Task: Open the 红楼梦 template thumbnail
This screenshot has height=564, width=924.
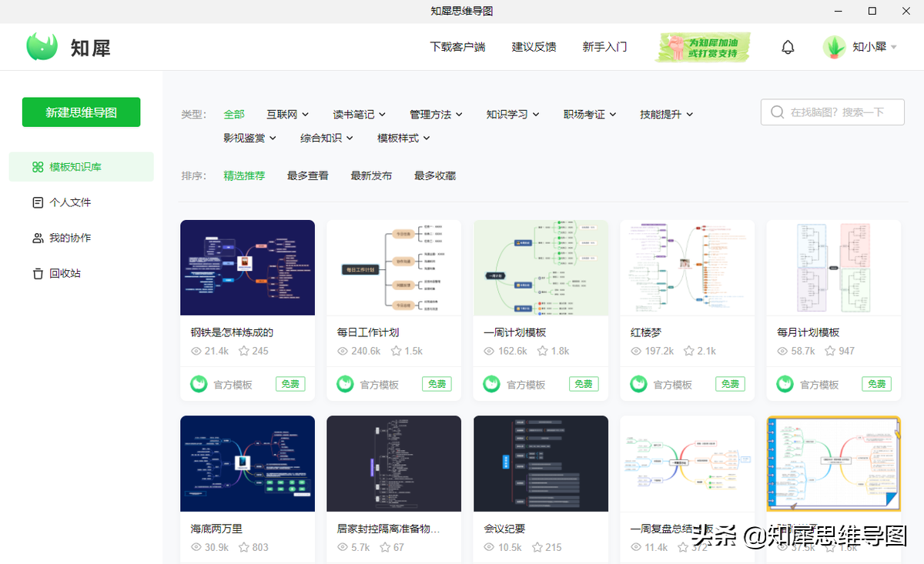Action: [x=687, y=268]
